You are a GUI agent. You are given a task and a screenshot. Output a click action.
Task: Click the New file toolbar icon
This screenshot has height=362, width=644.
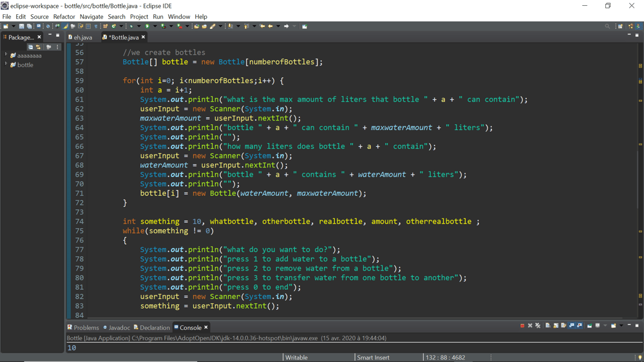click(5, 26)
